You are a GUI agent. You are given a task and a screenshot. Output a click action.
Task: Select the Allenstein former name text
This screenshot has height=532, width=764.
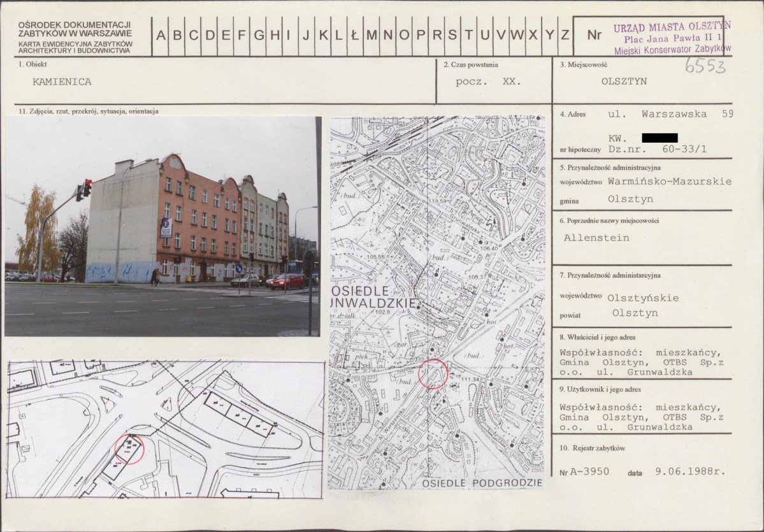tap(596, 238)
